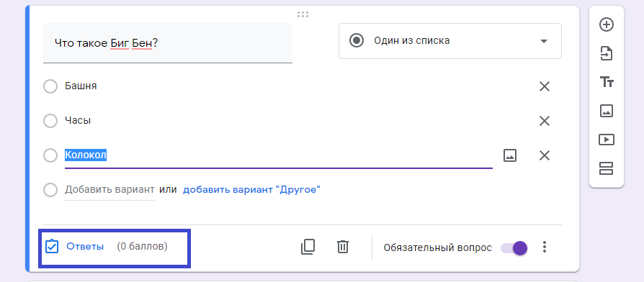Image resolution: width=644 pixels, height=282 pixels.
Task: Select the Часы radio button
Action: pyautogui.click(x=50, y=121)
